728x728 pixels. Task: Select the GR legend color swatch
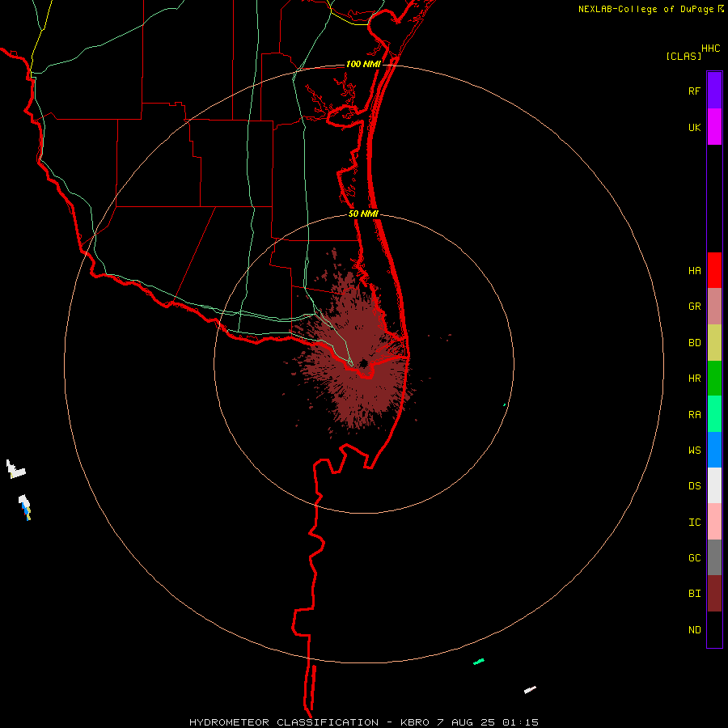coord(714,307)
